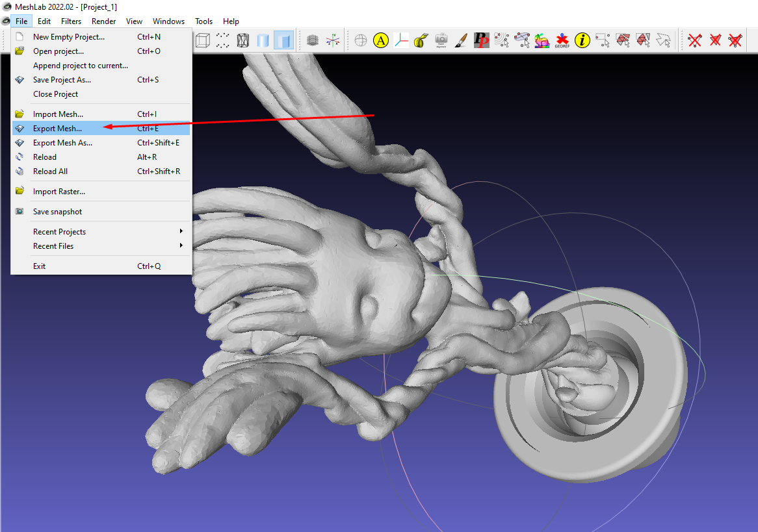Open the Windows menu
This screenshot has width=758, height=532.
[x=168, y=21]
